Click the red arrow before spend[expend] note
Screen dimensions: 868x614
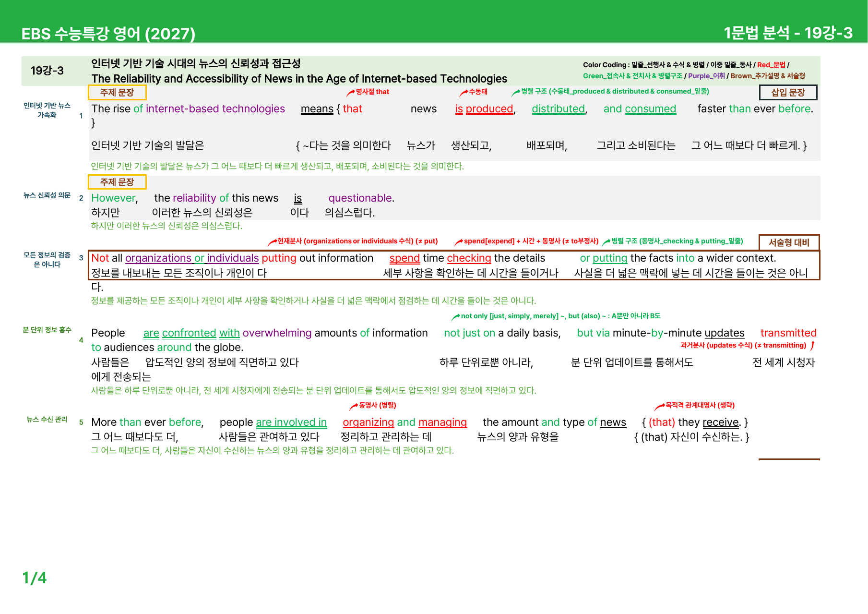click(459, 242)
